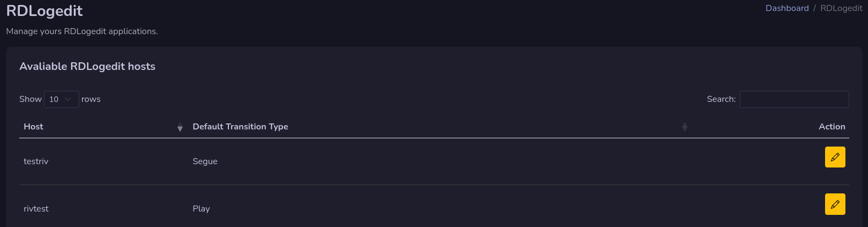Open the rows-per-page dropdown showing 10
The width and height of the screenshot is (868, 227).
[62, 99]
